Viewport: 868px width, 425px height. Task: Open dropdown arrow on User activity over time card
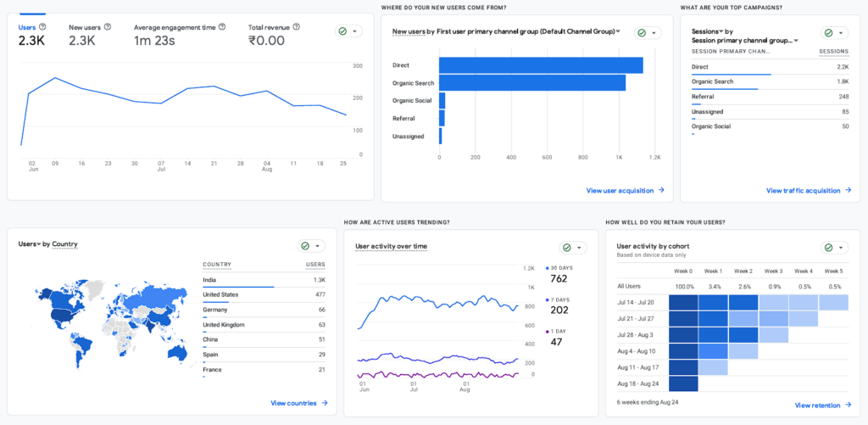point(579,248)
